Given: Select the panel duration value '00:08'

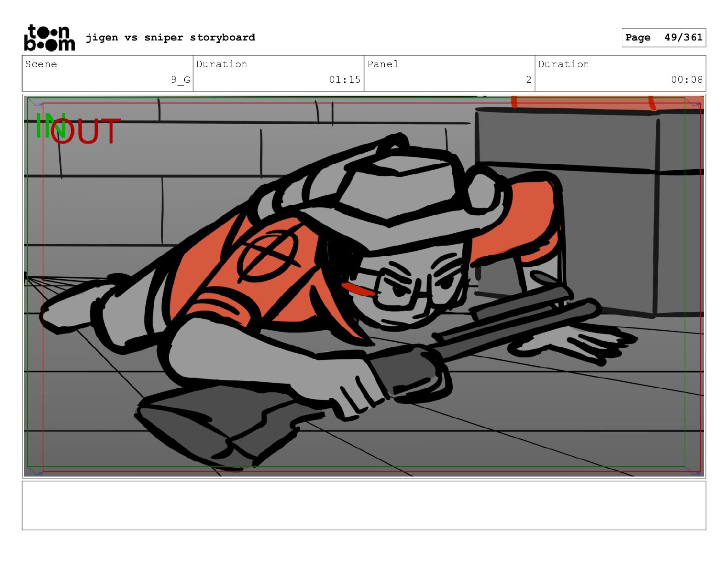Looking at the screenshot, I should [x=687, y=80].
